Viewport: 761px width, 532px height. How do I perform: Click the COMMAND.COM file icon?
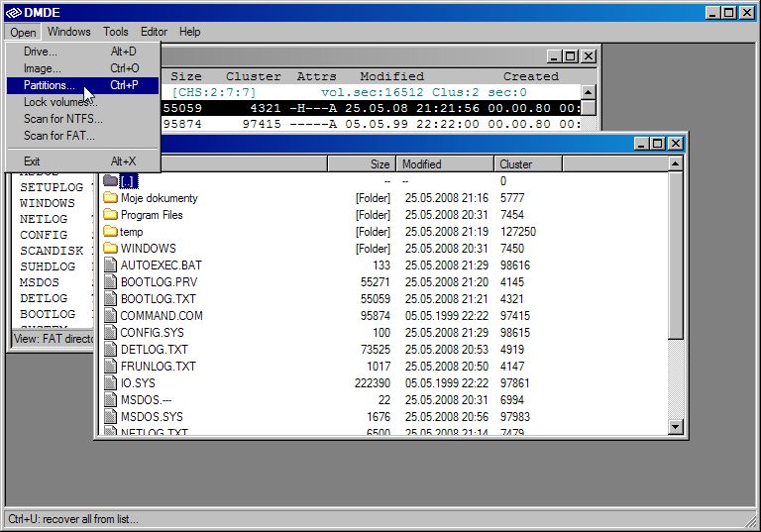click(x=111, y=315)
